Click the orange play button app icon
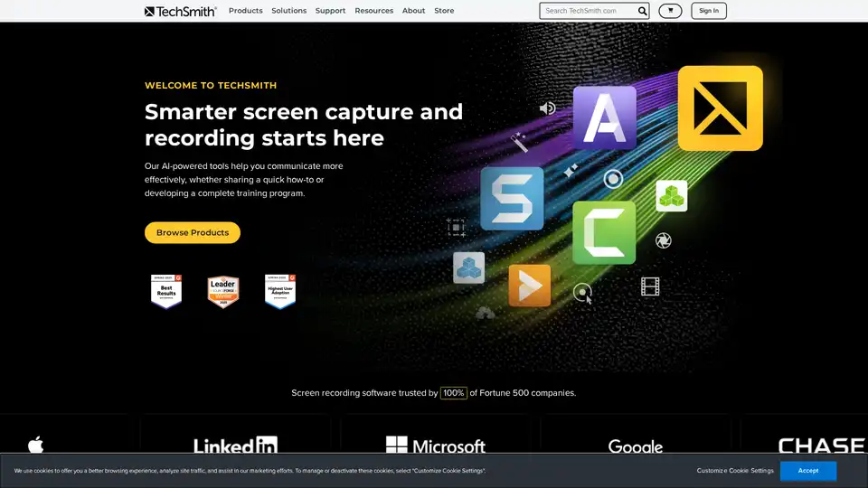Screen dimensions: 868x488 [x=529, y=286]
